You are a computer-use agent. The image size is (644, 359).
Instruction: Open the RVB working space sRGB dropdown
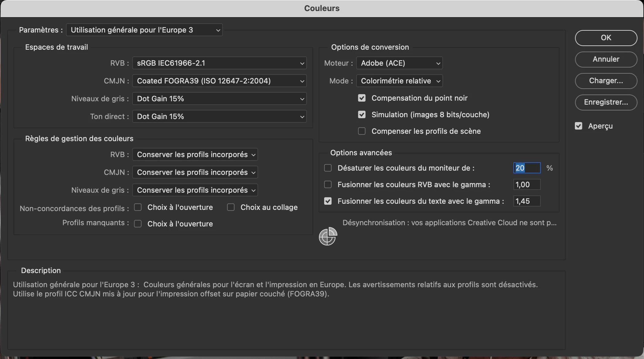pos(219,63)
